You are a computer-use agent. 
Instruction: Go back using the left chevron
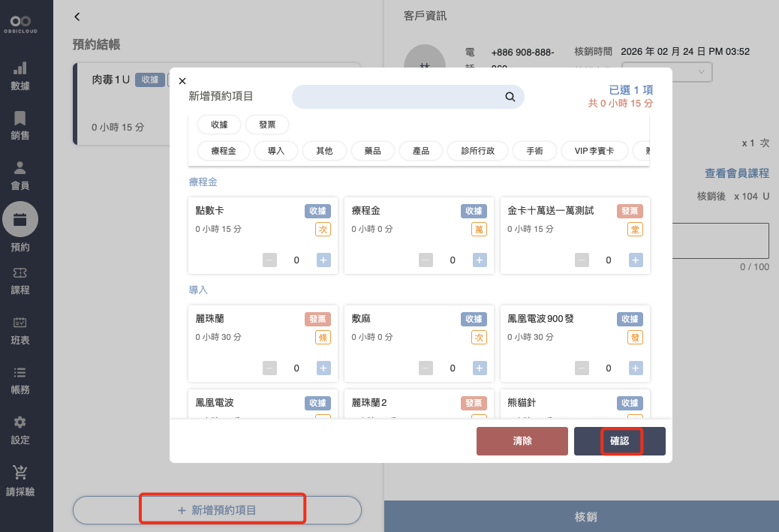(x=77, y=17)
